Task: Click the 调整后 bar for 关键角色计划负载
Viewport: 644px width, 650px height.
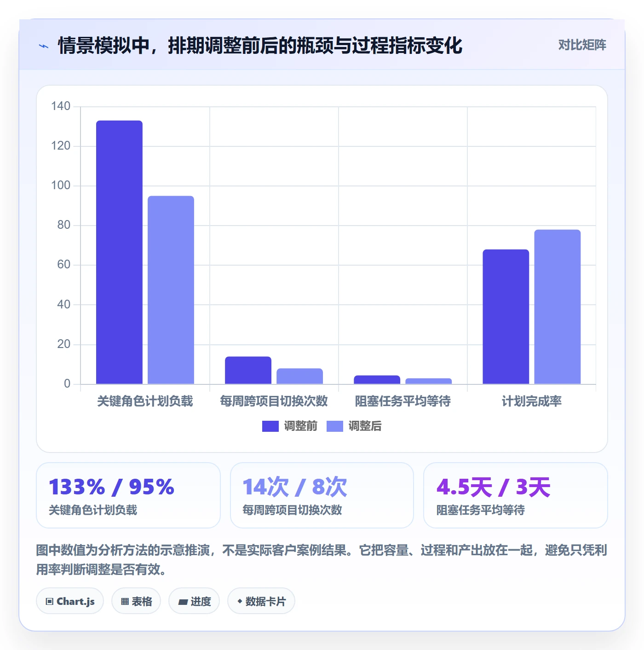Action: click(171, 290)
